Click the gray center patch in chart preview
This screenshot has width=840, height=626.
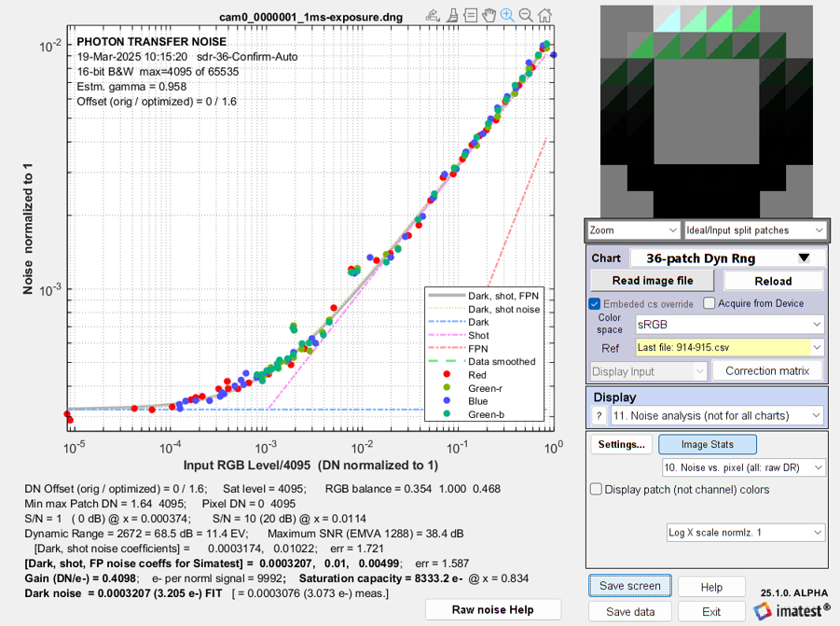[x=707, y=111]
